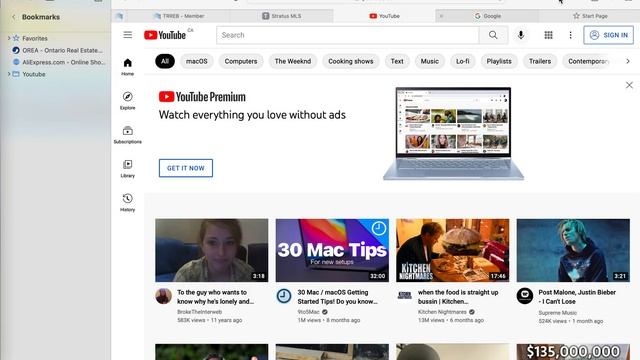Select the Lo-fi filter chip

point(462,61)
